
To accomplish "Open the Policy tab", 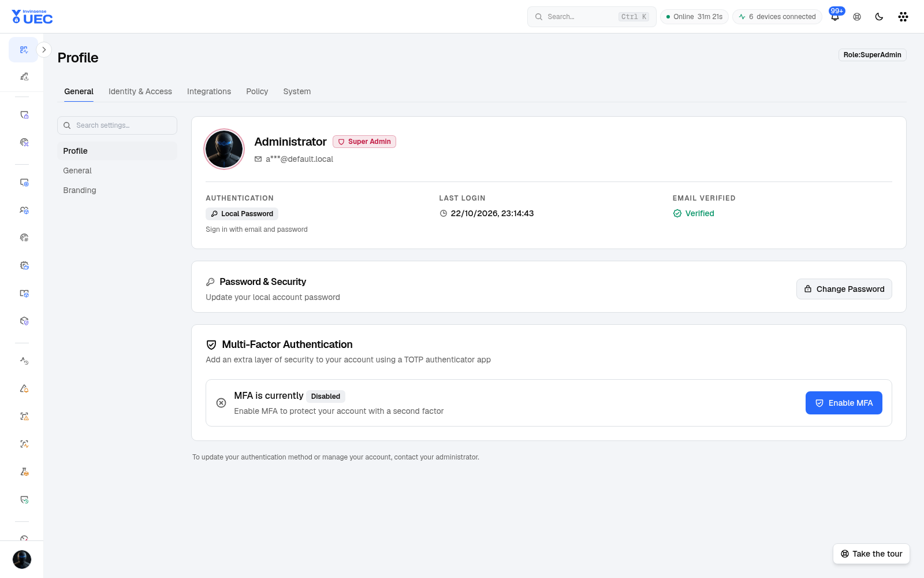I will coord(257,91).
